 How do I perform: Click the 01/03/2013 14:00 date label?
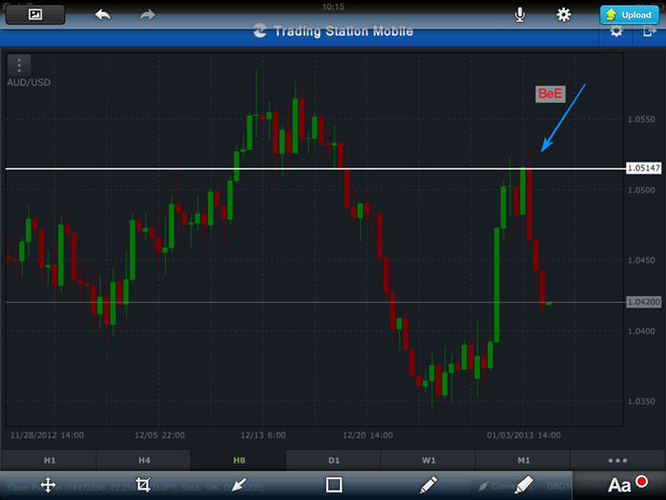(523, 435)
